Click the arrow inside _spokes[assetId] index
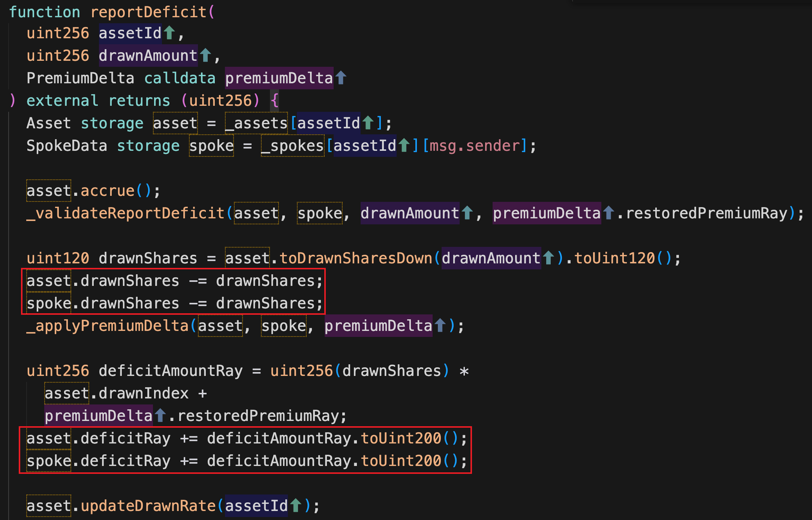Image resolution: width=812 pixels, height=520 pixels. [x=404, y=146]
